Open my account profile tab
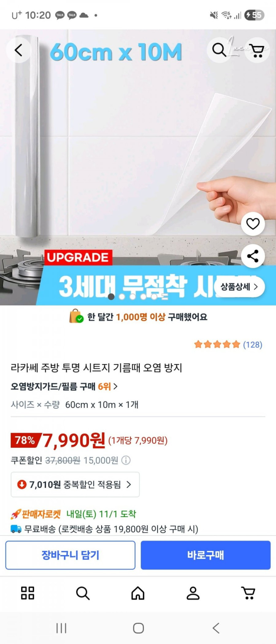The image size is (276, 644). click(x=193, y=593)
